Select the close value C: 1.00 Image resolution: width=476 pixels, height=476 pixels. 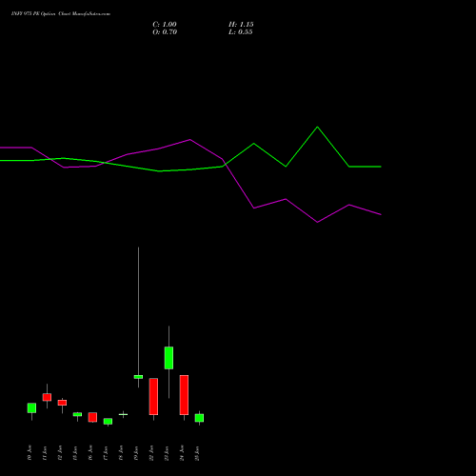[165, 25]
